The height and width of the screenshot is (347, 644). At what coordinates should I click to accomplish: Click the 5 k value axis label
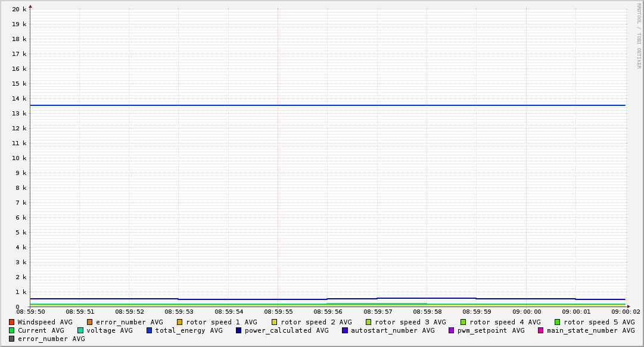pyautogui.click(x=21, y=232)
